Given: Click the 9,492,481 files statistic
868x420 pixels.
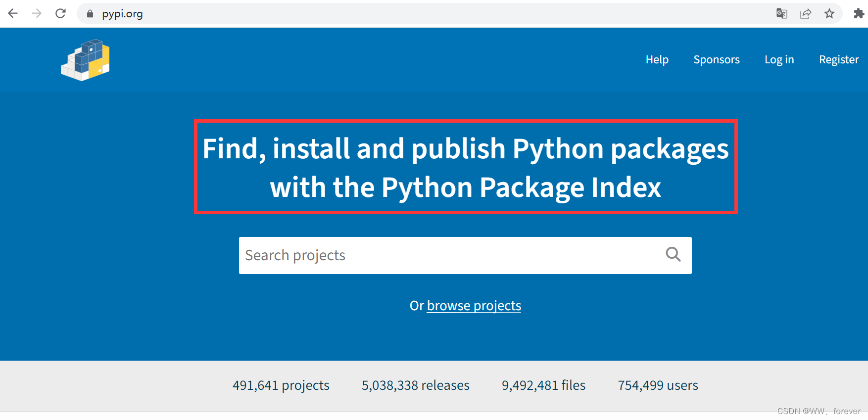Looking at the screenshot, I should click(x=543, y=385).
